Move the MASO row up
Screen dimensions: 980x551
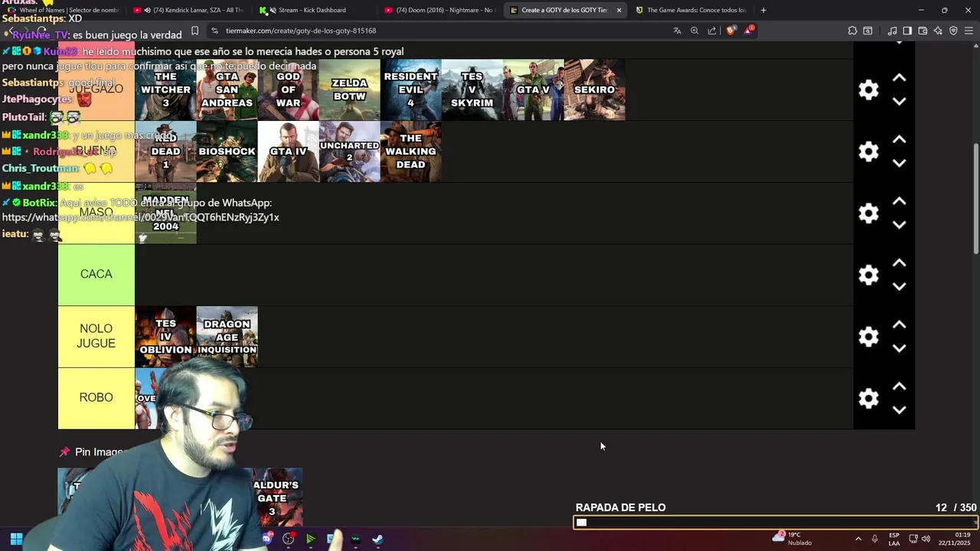pos(900,201)
